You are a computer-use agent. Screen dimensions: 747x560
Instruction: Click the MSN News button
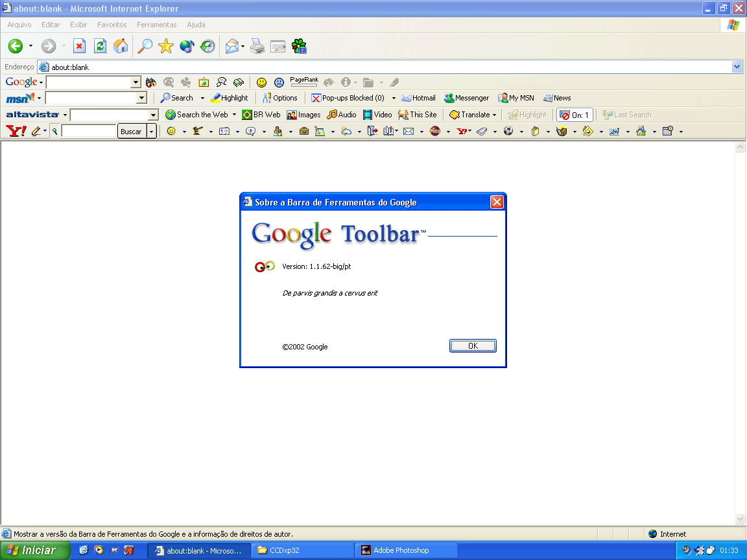click(557, 98)
